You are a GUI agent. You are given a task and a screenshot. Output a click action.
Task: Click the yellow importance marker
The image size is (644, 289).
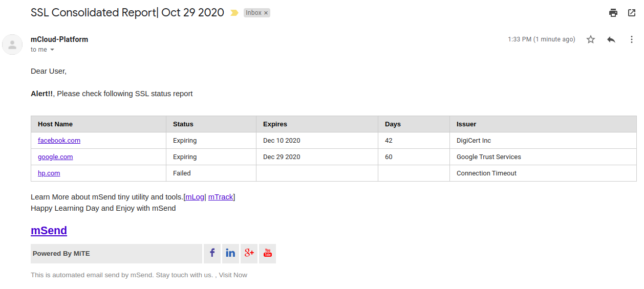234,13
